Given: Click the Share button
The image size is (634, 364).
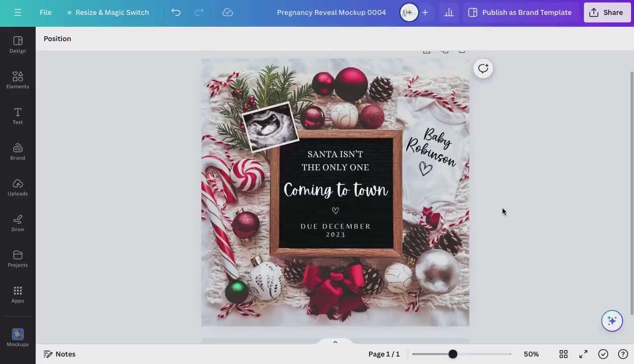Looking at the screenshot, I should coord(607,12).
